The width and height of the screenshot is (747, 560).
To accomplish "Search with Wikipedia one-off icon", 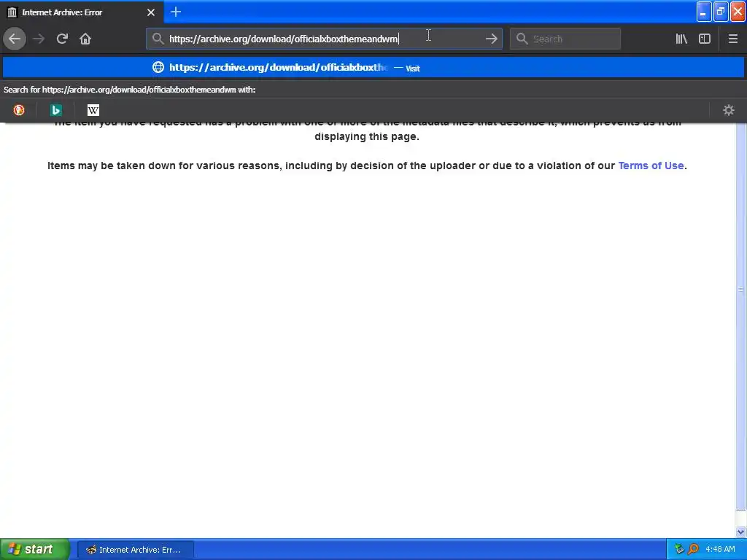I will 93,111.
